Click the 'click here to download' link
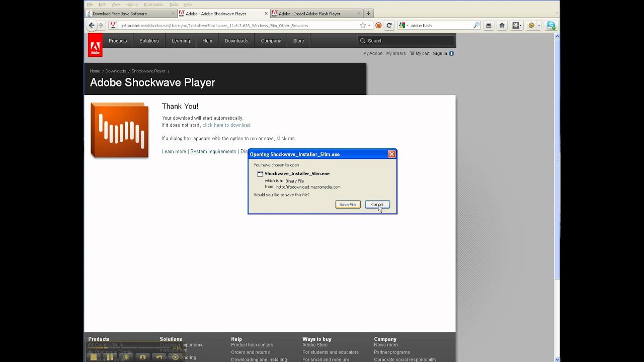This screenshot has height=362, width=644. 226,125
